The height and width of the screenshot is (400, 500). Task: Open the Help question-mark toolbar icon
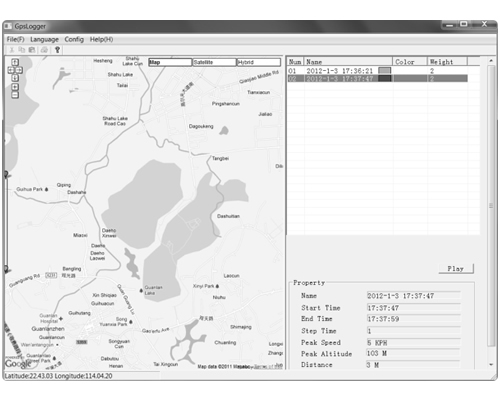click(57, 50)
